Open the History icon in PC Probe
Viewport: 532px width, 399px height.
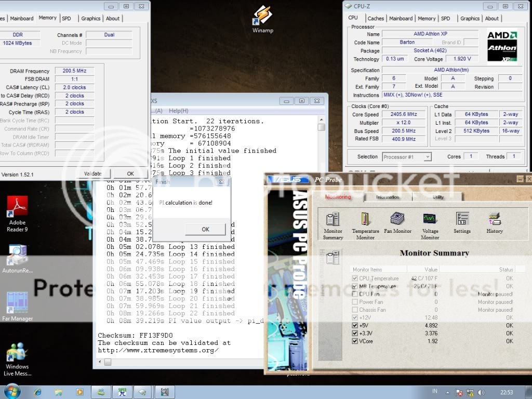(495, 222)
